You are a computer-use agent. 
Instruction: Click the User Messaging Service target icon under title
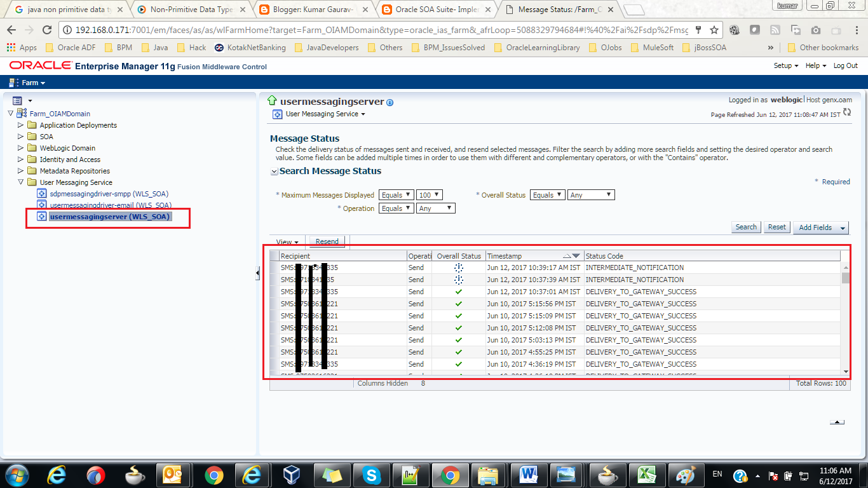[x=277, y=114]
